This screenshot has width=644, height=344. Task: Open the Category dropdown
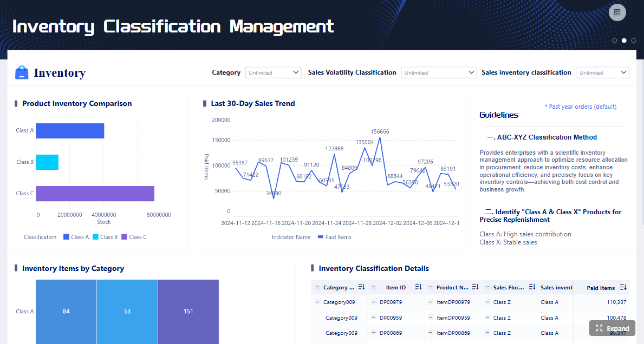(x=273, y=72)
